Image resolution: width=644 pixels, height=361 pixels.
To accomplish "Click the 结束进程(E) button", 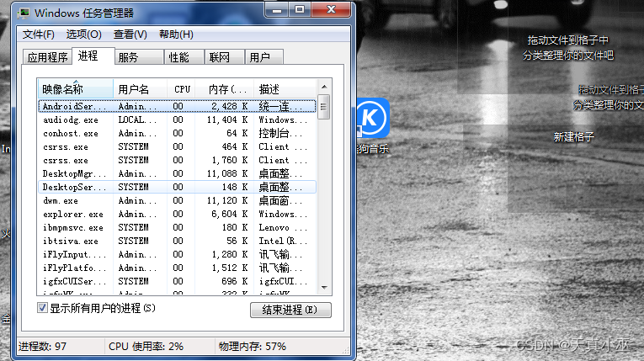I will tap(290, 310).
